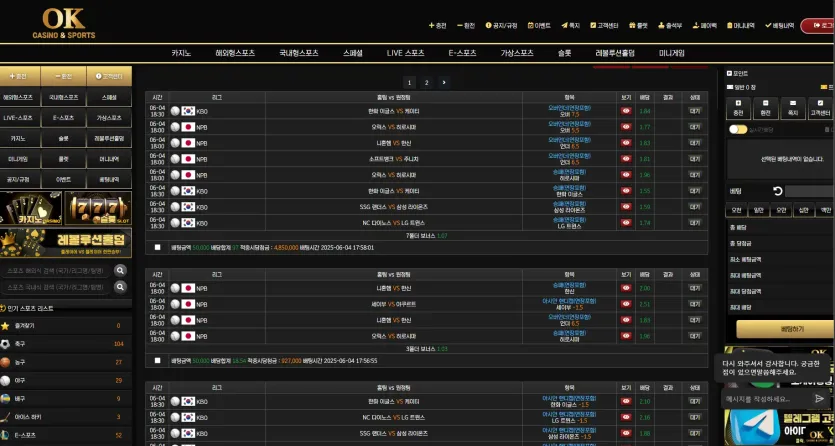Click gold 환전 button in left sidebar
Screen dimensions: 835x446
pos(63,76)
